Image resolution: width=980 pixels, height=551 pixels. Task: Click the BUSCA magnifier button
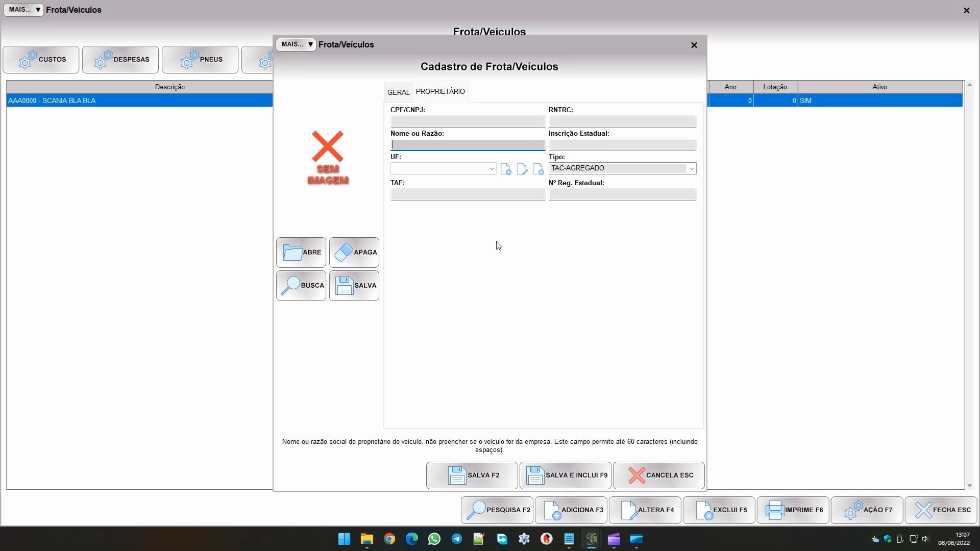click(x=301, y=286)
